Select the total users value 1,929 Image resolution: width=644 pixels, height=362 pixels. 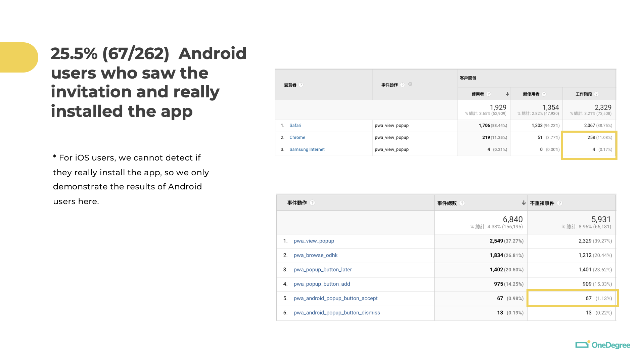click(x=498, y=107)
